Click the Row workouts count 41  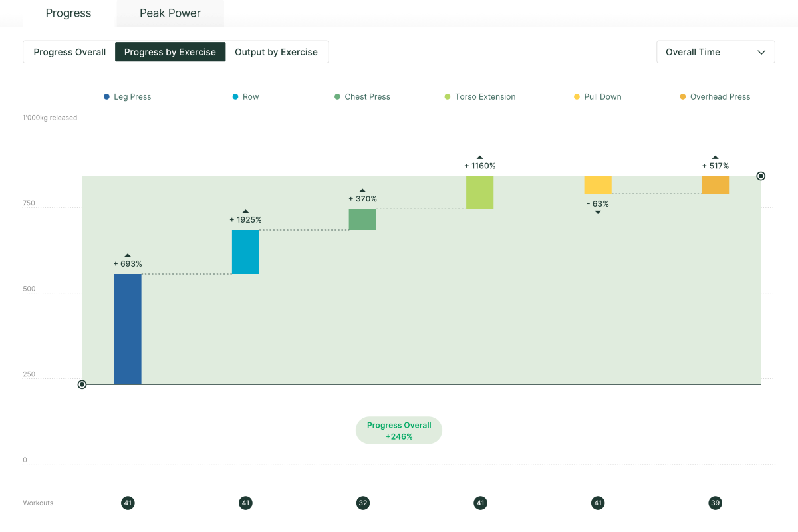click(x=245, y=503)
